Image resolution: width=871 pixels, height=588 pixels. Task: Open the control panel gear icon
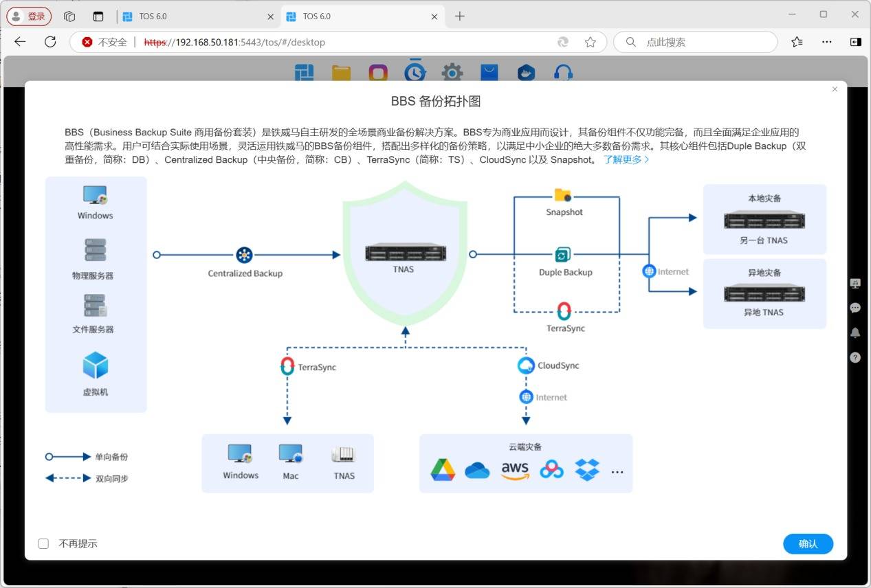pyautogui.click(x=452, y=73)
